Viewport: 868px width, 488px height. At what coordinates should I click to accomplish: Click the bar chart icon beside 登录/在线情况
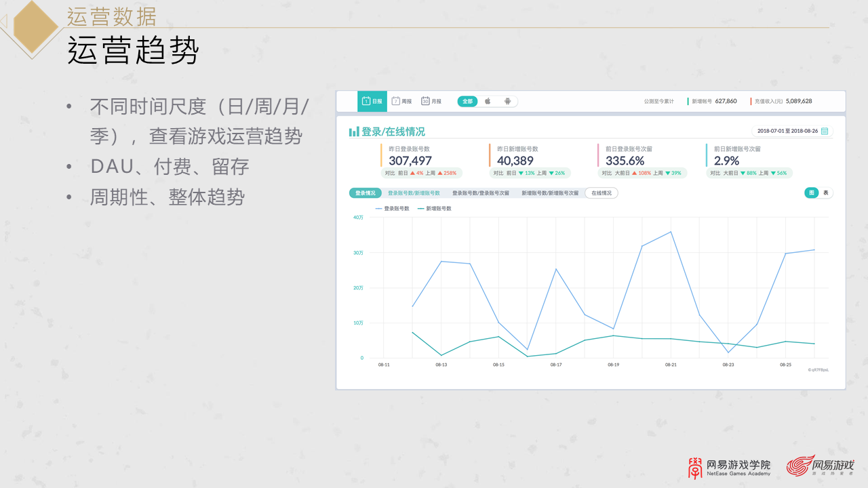click(x=354, y=131)
